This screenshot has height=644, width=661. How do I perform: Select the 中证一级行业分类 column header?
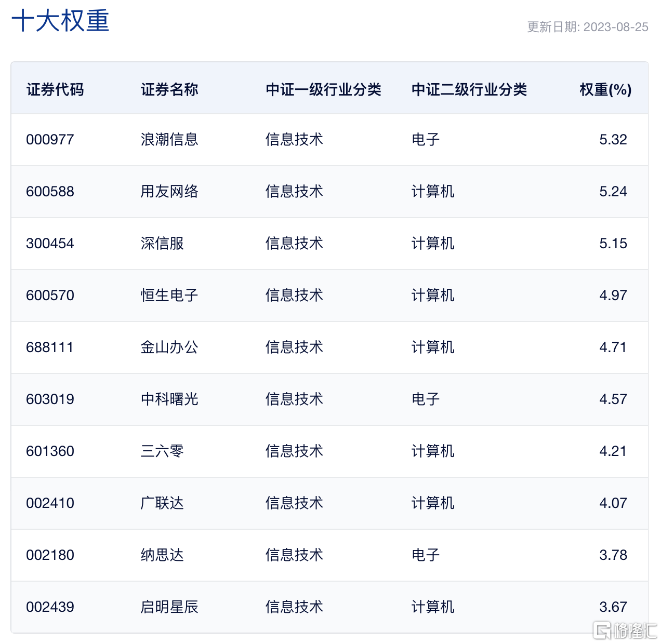(x=323, y=89)
